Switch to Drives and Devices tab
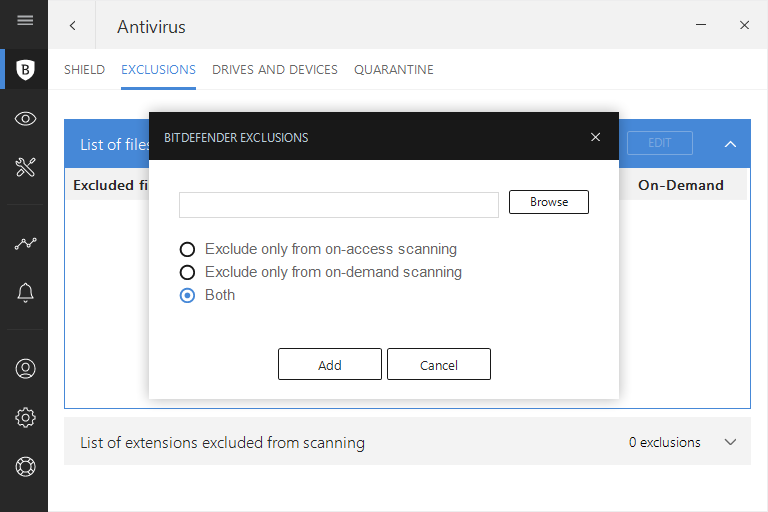Screen dimensions: 768x512 click(x=275, y=70)
